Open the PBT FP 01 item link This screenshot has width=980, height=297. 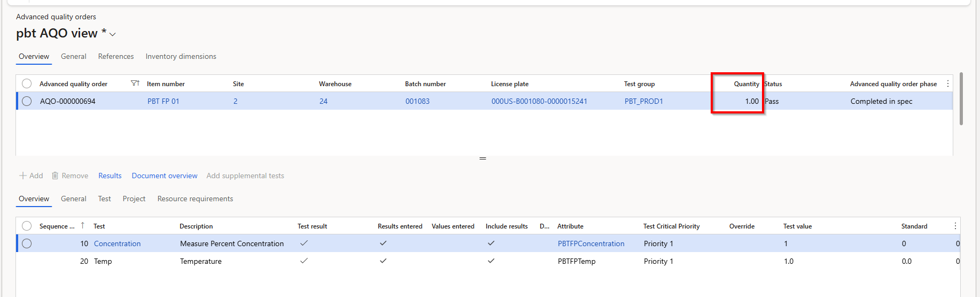click(164, 101)
